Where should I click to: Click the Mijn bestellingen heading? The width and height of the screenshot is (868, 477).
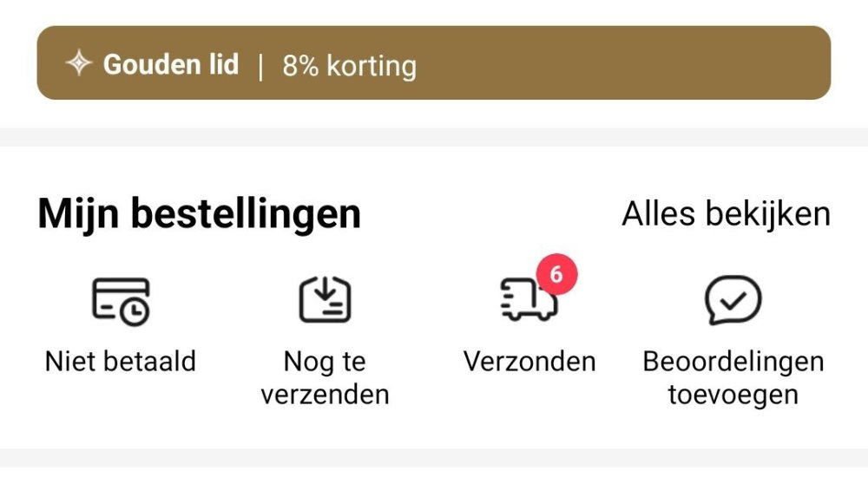click(199, 215)
